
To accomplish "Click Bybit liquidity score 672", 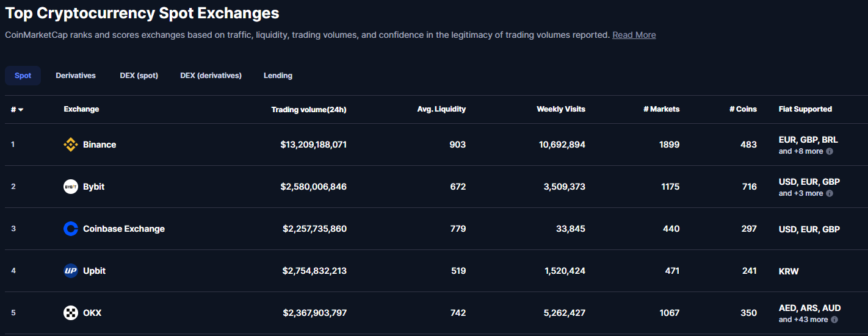I will 458,187.
